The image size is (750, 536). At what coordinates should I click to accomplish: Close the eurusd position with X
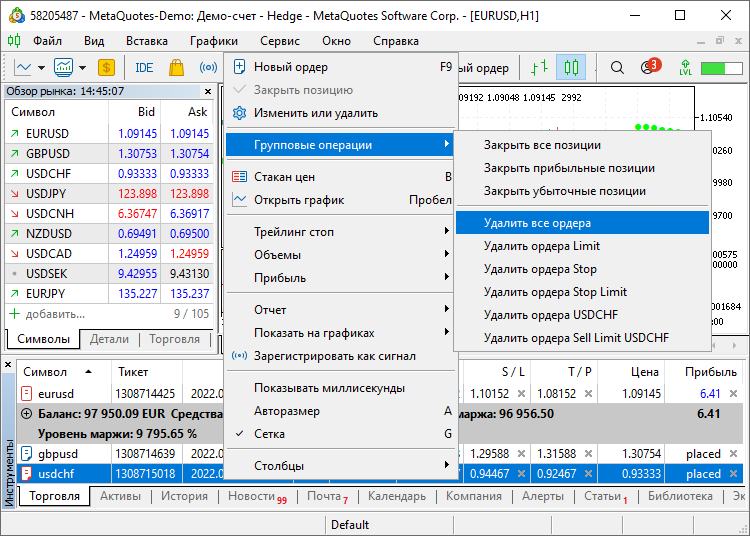[733, 394]
